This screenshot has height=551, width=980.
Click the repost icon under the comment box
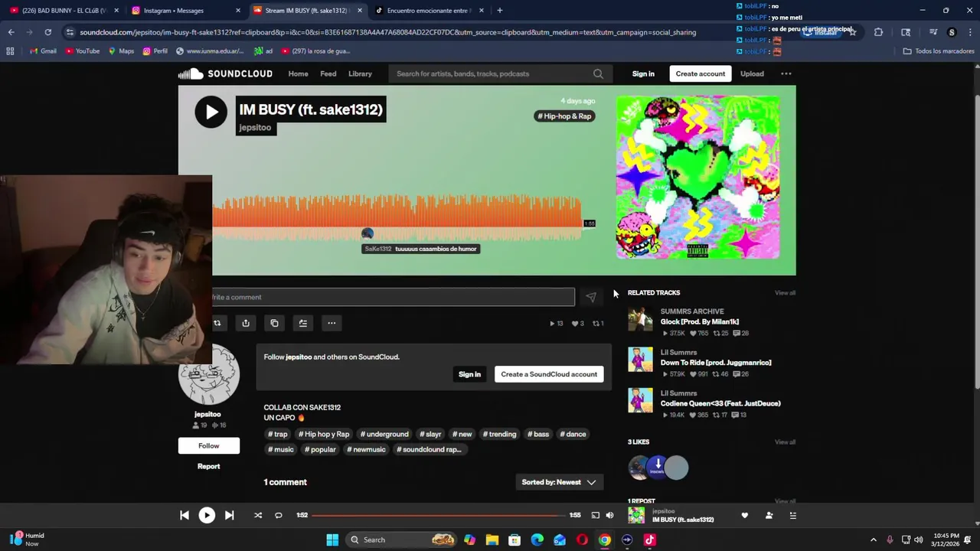point(217,323)
